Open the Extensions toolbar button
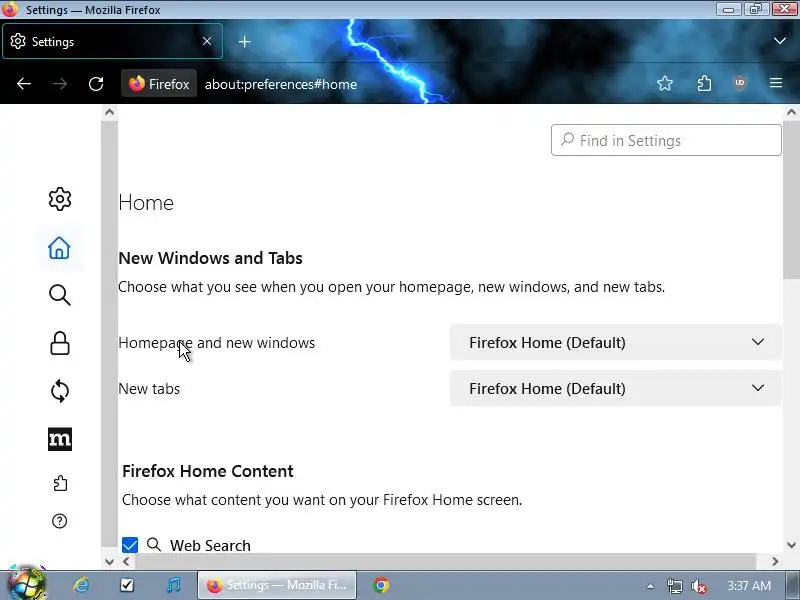The image size is (800, 600). pos(704,83)
